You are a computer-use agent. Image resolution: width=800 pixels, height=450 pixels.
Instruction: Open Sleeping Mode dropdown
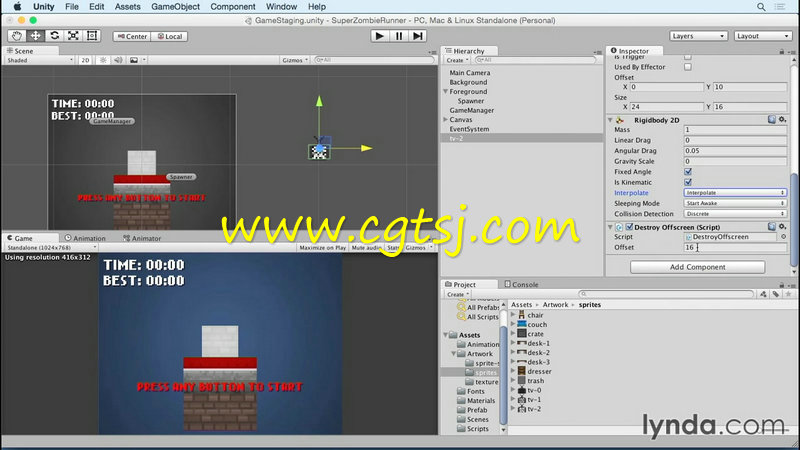tap(735, 203)
